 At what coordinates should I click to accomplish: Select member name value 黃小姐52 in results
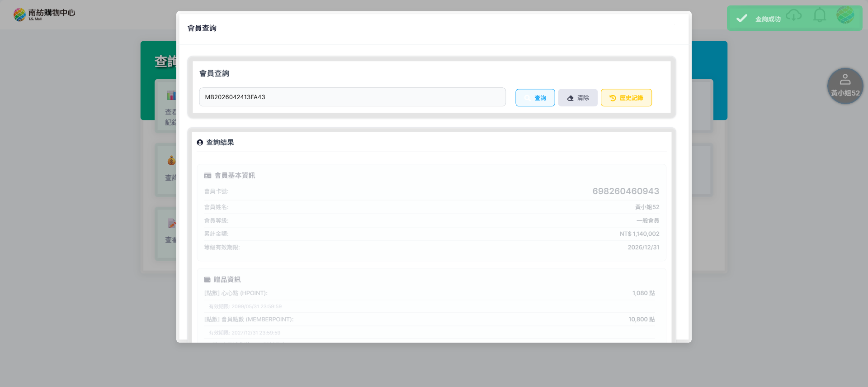coord(647,207)
